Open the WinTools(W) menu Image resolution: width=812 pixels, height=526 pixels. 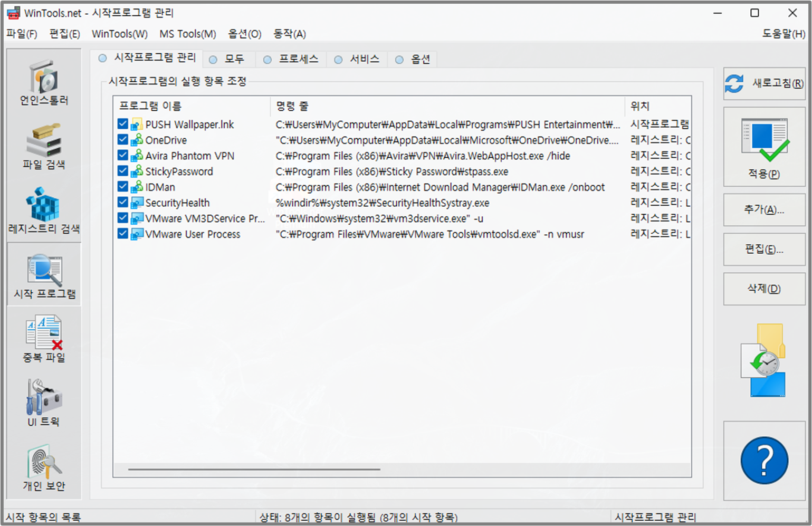point(120,34)
